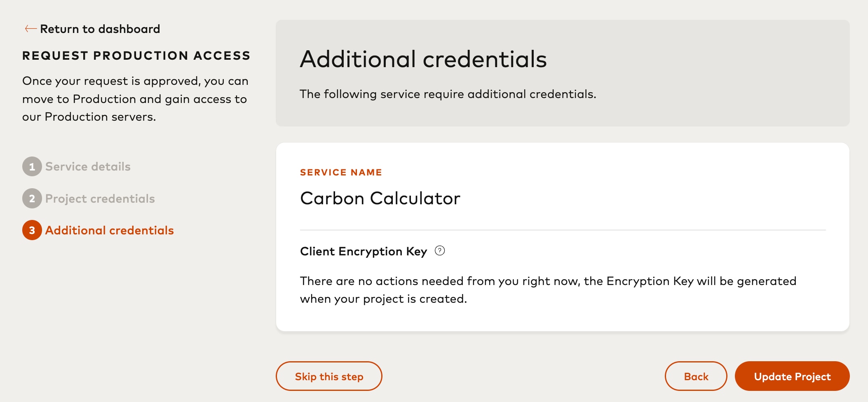Screen dimensions: 868x402
Task: Open the Additional credentials step
Action: point(109,230)
